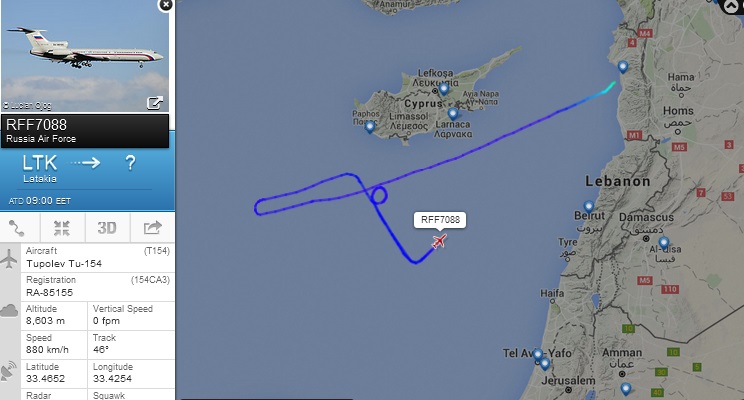Click the Latakia airport pin on coast
Image resolution: width=744 pixels, height=400 pixels.
coord(623,67)
